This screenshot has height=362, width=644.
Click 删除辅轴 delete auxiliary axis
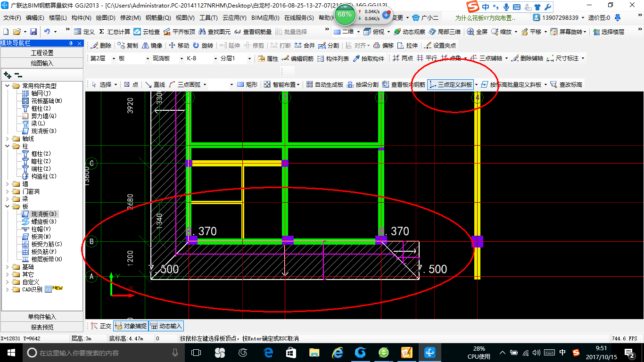(x=528, y=58)
